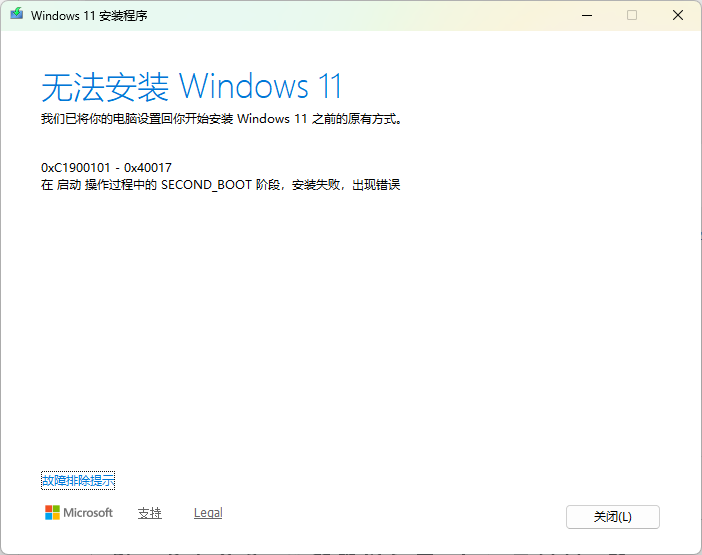Click the 我们已将你的电脑设置回 rollback message
Image resolution: width=702 pixels, height=555 pixels.
pyautogui.click(x=222, y=119)
